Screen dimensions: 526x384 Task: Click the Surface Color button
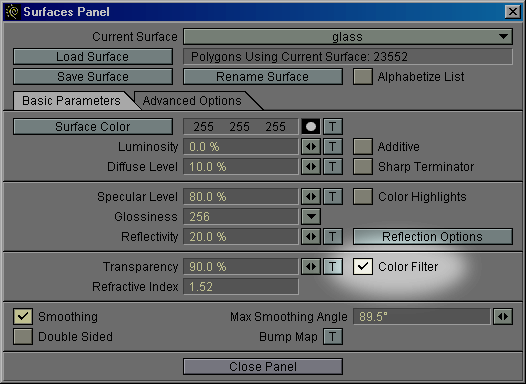point(93,127)
